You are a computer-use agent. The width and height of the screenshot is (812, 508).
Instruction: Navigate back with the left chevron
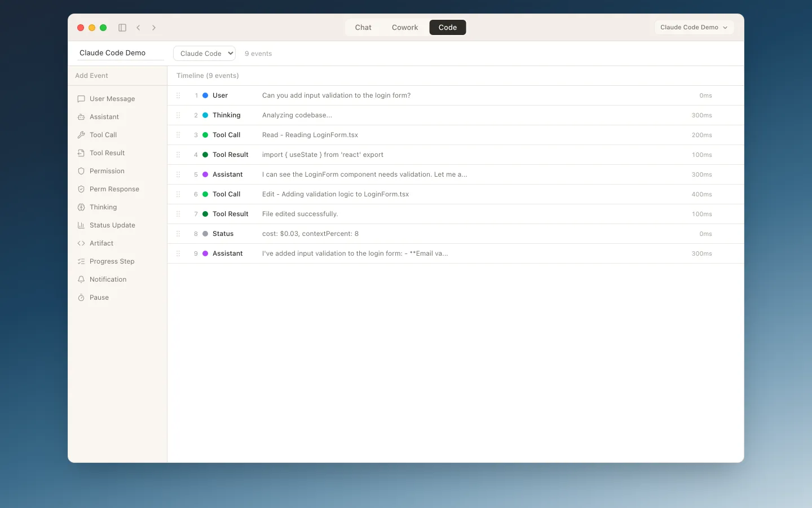pos(138,28)
